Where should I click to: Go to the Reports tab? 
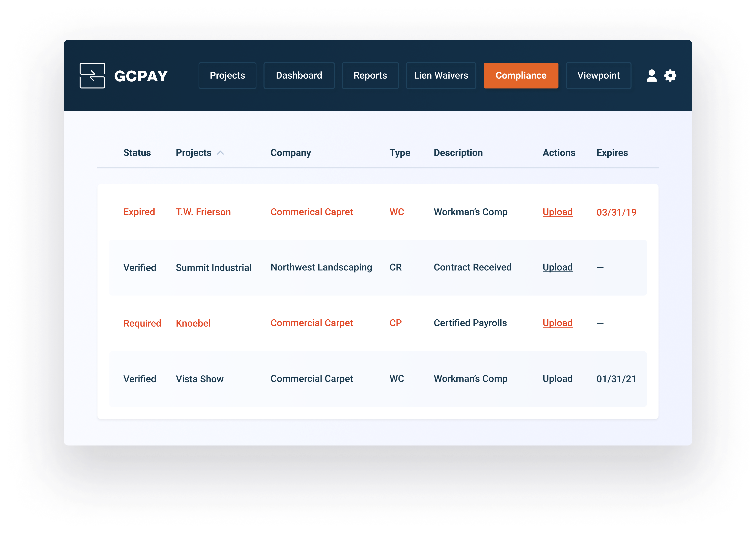coord(370,76)
